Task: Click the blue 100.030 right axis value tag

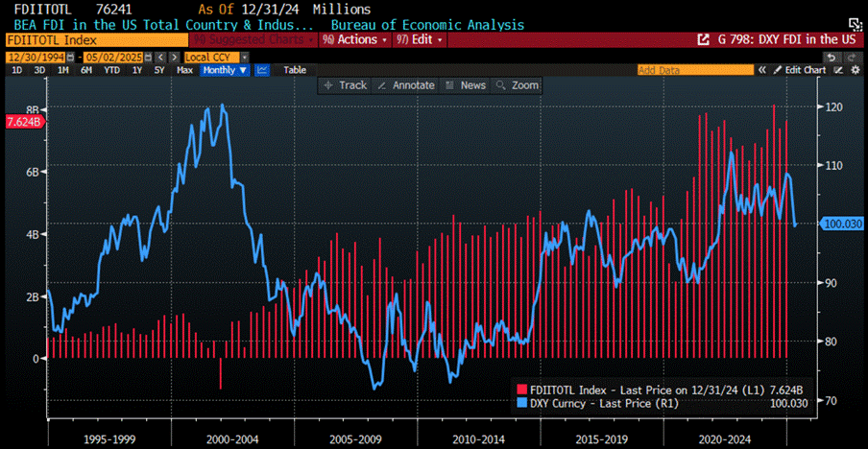Action: click(x=842, y=224)
